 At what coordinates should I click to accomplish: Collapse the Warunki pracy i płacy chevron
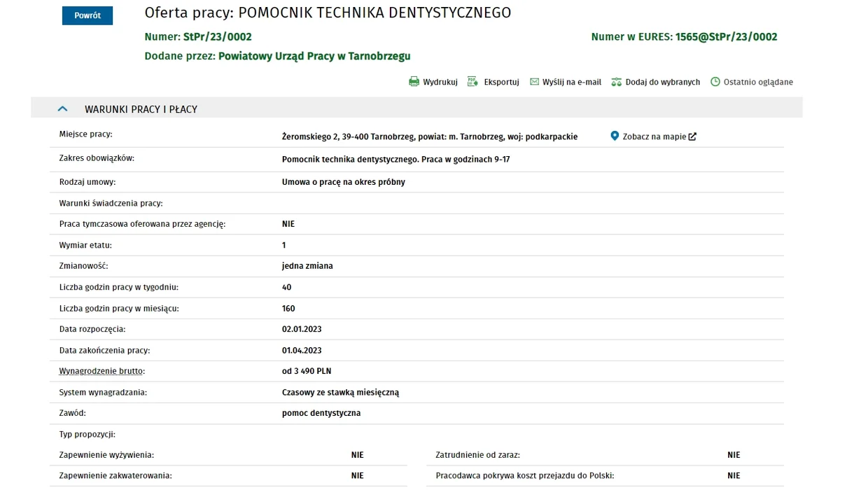pos(62,109)
